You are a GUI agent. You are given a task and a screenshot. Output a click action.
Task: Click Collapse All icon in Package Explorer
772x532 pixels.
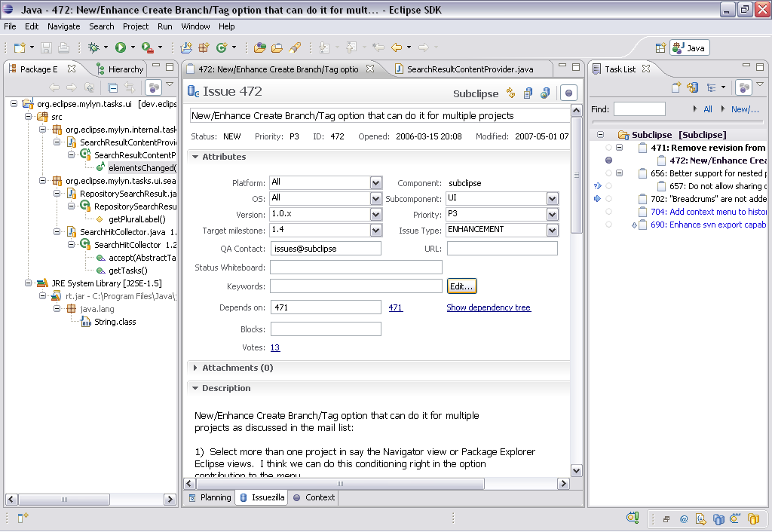[x=114, y=87]
